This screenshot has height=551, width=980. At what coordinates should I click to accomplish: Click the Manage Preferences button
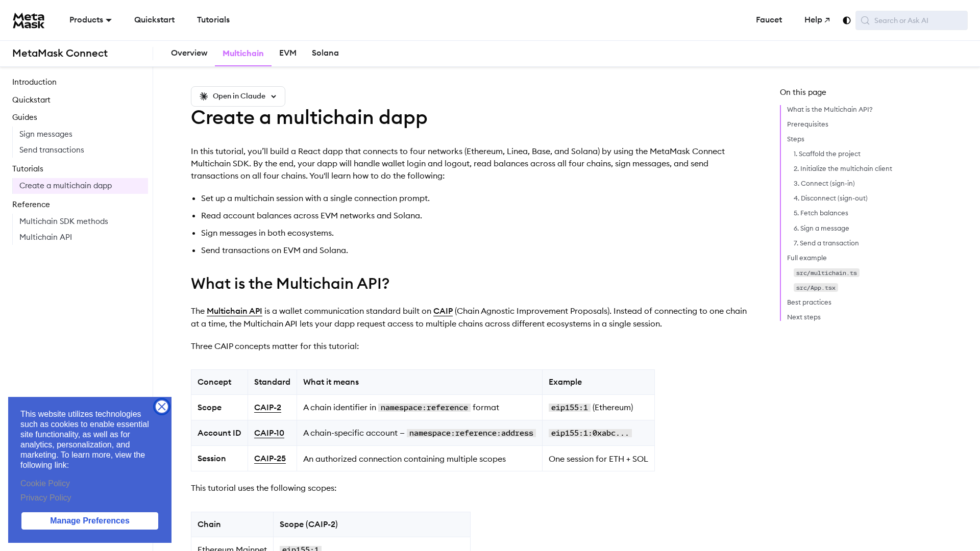[x=90, y=521]
